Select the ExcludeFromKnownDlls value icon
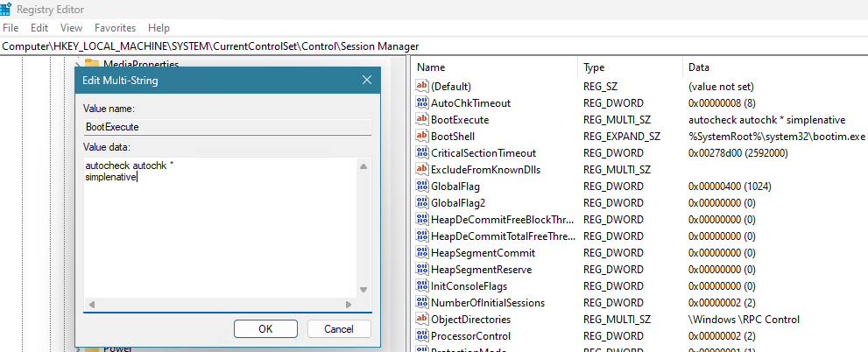This screenshot has width=868, height=352. pyautogui.click(x=422, y=170)
